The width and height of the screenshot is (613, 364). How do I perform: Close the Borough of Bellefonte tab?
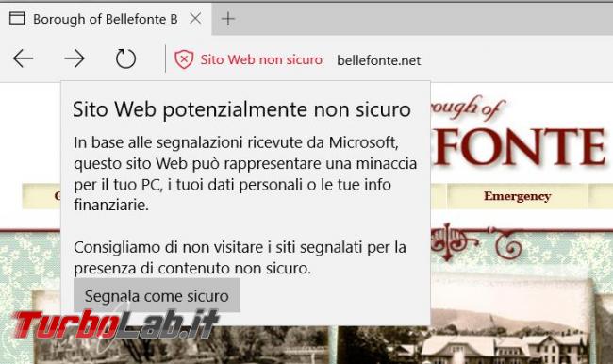click(x=195, y=18)
